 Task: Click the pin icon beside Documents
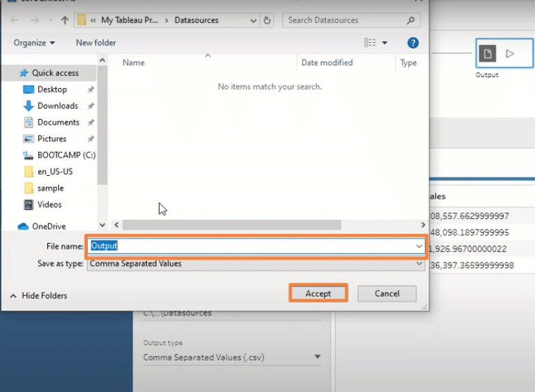coord(90,123)
